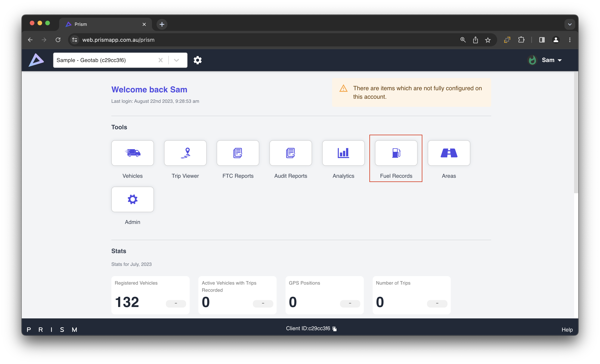This screenshot has width=600, height=364.
Task: Copy Client ID using clipboard icon
Action: pyautogui.click(x=335, y=329)
